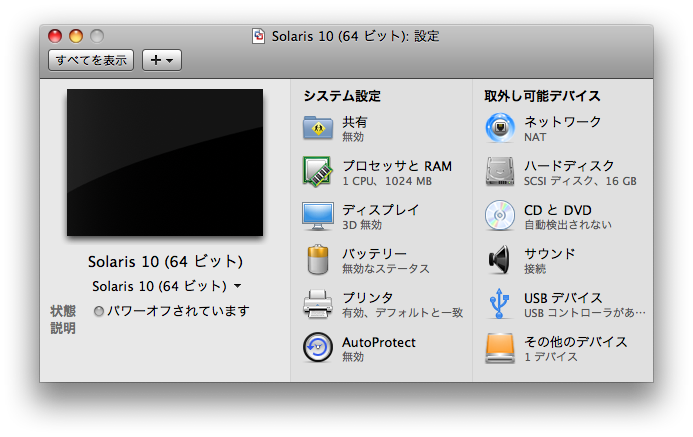Open the AutoProtect clock icon
693x437 pixels.
tap(317, 347)
